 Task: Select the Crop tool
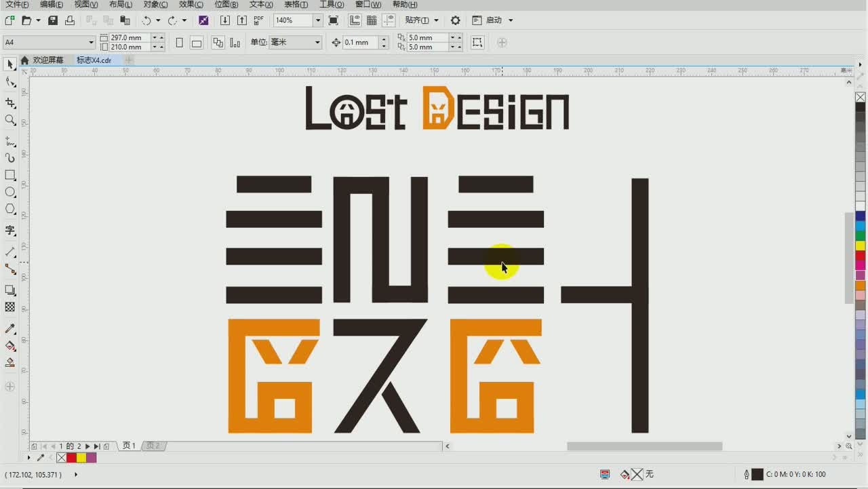[10, 103]
